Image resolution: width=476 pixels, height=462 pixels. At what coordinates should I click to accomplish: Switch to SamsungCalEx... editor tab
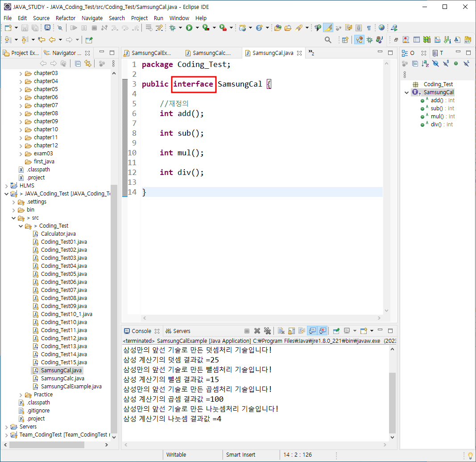coord(148,53)
